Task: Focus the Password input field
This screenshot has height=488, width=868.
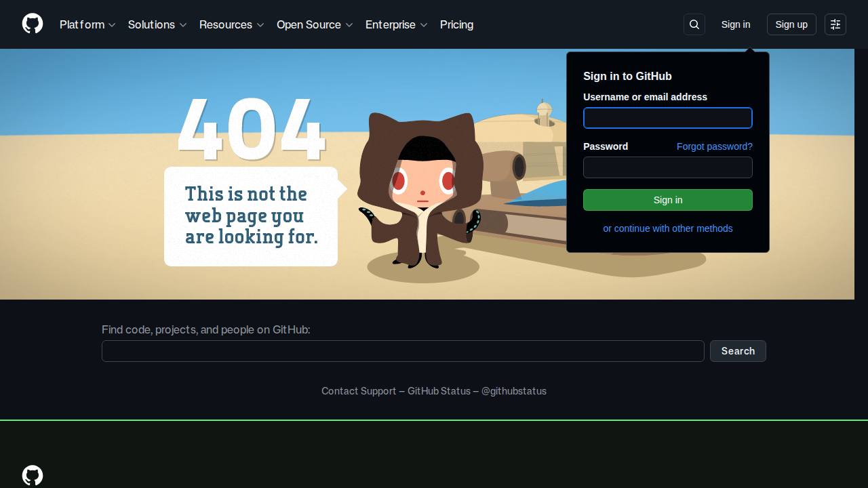Action: click(668, 167)
